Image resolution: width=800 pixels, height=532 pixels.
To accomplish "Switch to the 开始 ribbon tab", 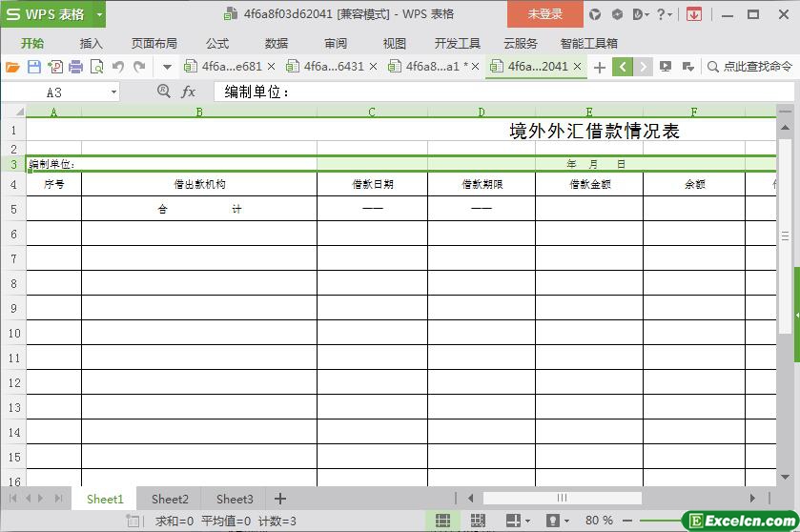I will 32,43.
